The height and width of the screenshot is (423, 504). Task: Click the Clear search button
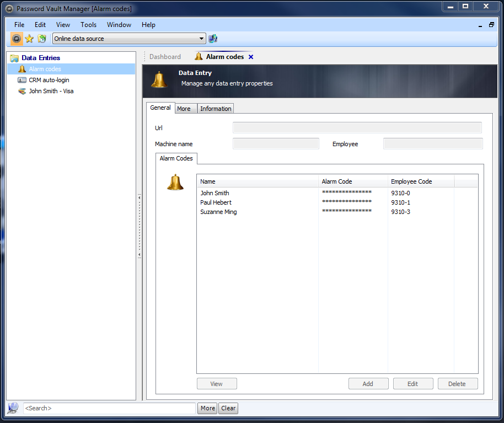[228, 408]
